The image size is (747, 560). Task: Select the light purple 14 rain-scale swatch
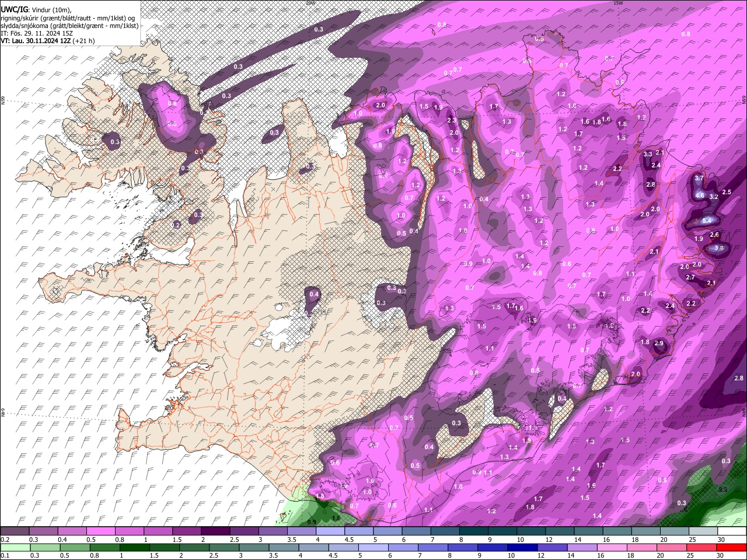582,548
